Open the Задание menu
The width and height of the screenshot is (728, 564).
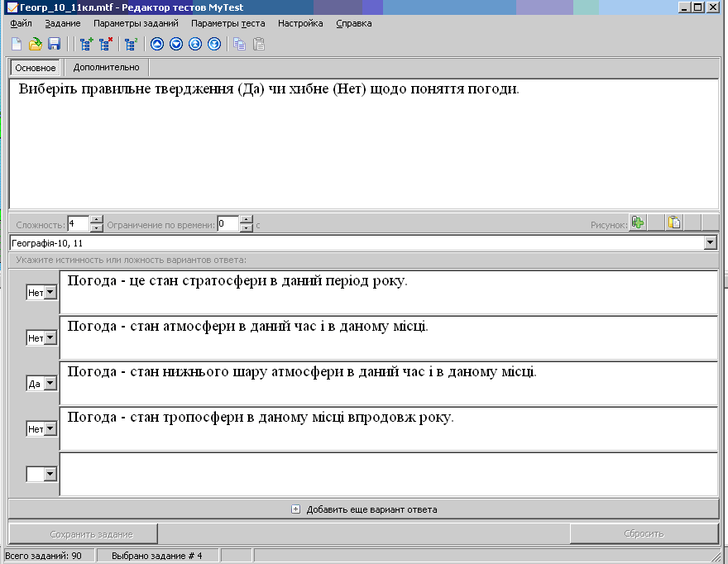(63, 23)
